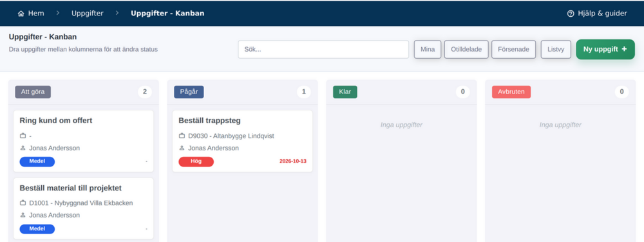The image size is (644, 242).
Task: Click Medel priority on Ring kund card
Action: coord(37,162)
